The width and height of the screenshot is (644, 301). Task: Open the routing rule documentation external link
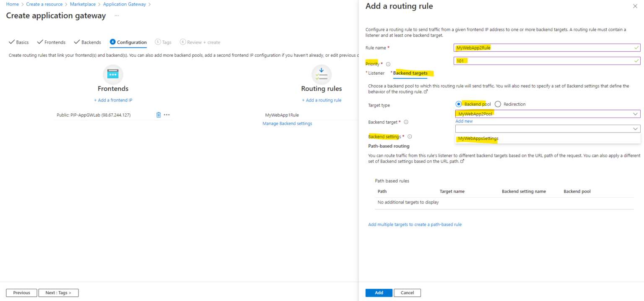(426, 92)
